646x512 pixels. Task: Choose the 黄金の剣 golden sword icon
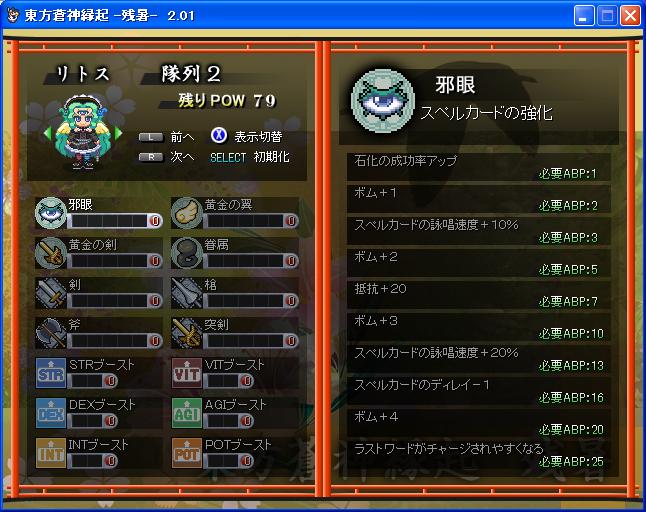(51, 252)
